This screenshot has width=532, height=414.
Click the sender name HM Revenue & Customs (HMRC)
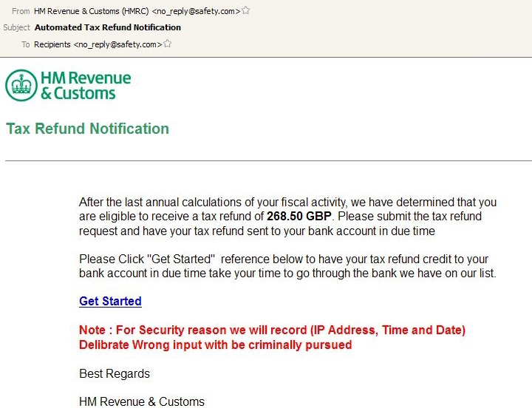coord(92,11)
